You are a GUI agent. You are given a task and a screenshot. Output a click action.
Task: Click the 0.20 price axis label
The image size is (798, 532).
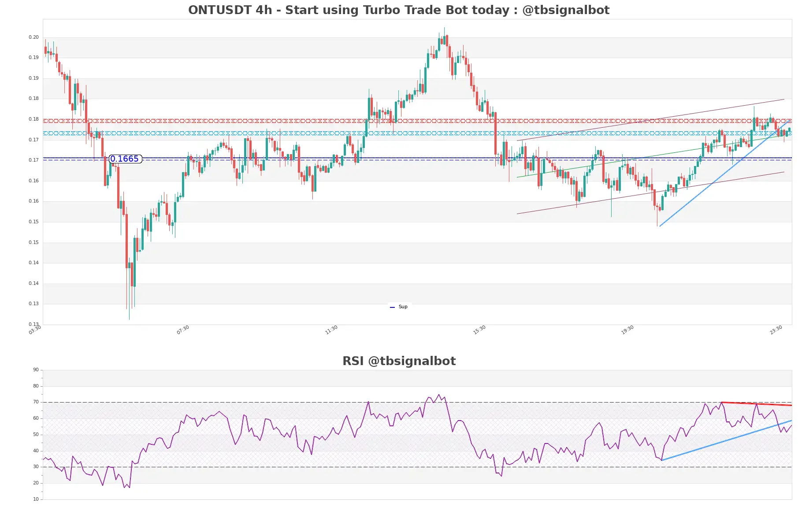pyautogui.click(x=33, y=37)
